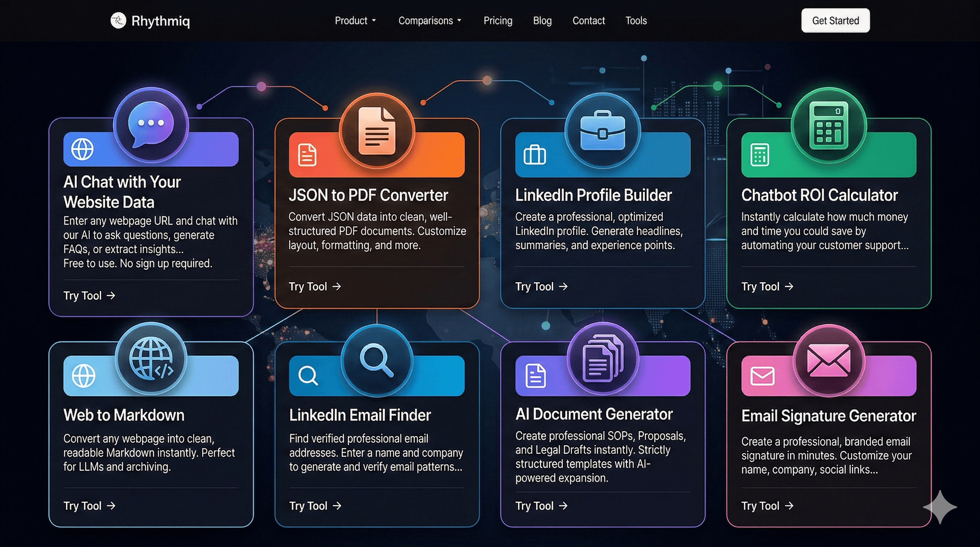Click the sparkle icon at bottom right
The image size is (980, 547).
(x=940, y=507)
